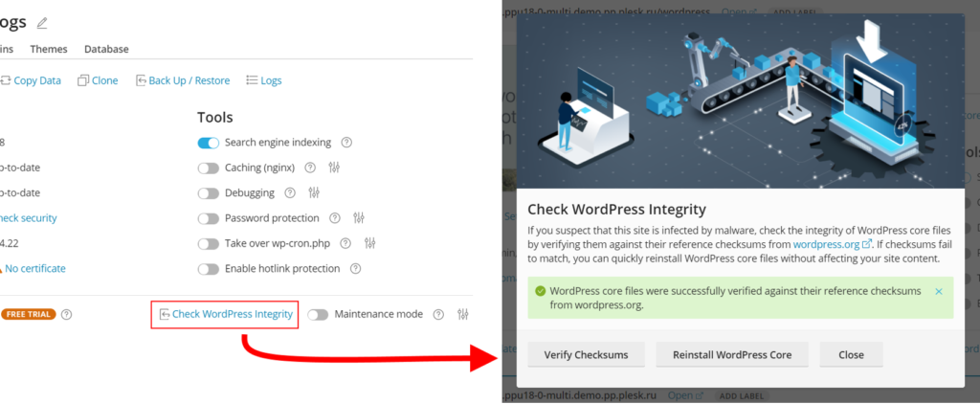Viewport: 980px width, 404px height.
Task: Click the dialog illustration image
Action: coord(740,101)
